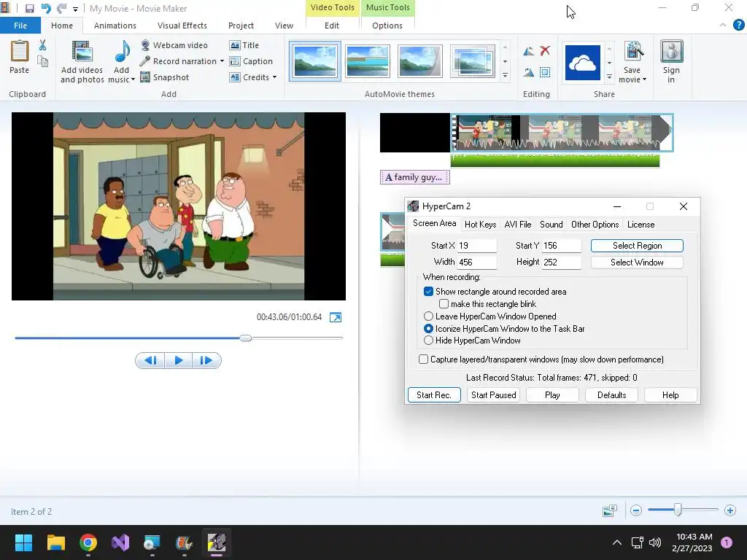Click the preview playback seek slider handle
This screenshot has width=747, height=560.
(245, 338)
